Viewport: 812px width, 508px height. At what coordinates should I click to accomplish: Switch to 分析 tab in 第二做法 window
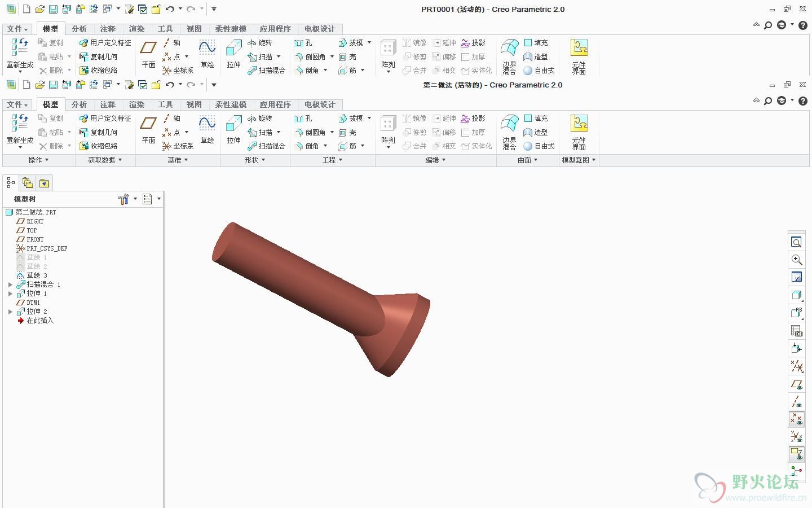click(79, 104)
